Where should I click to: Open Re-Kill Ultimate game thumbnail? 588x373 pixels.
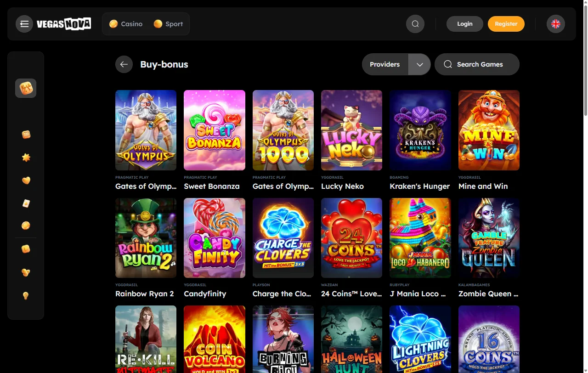pyautogui.click(x=146, y=339)
